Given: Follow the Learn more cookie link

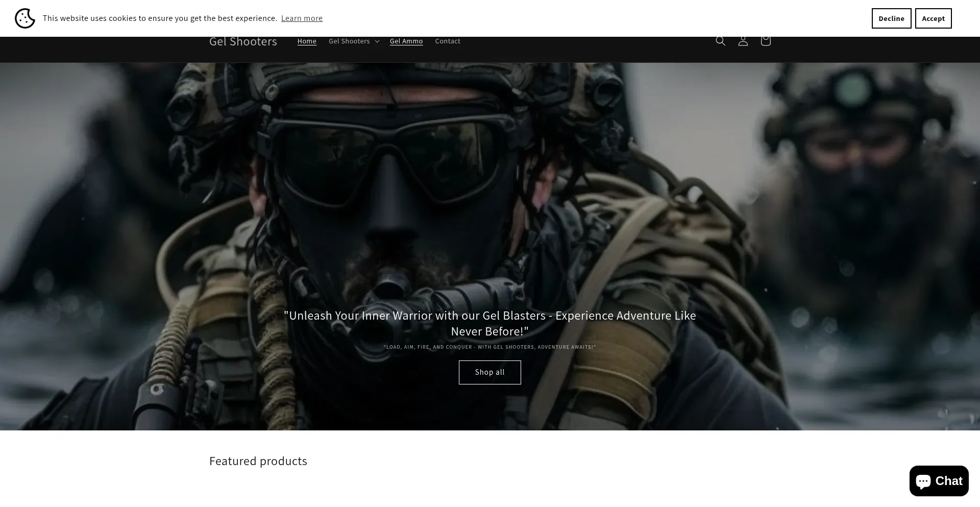Looking at the screenshot, I should point(302,18).
